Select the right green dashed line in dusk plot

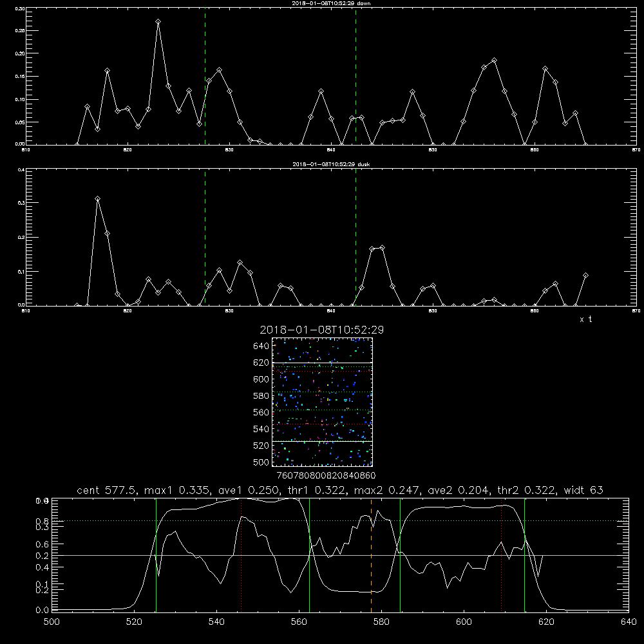click(355, 237)
